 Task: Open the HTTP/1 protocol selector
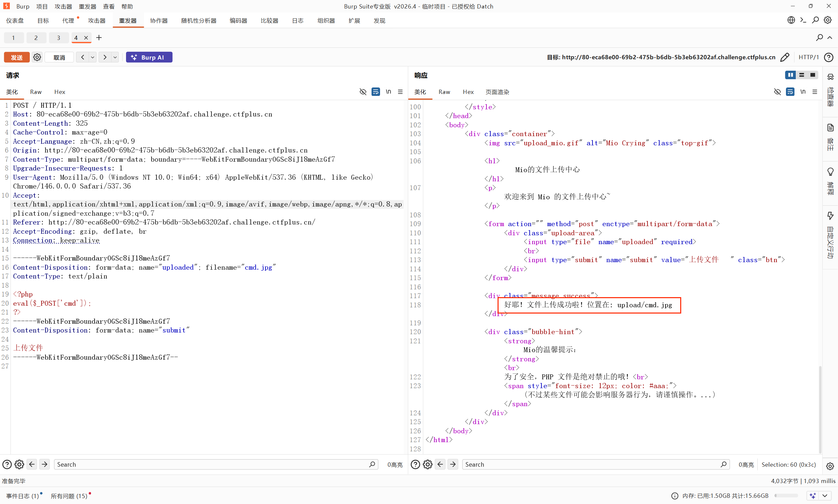[809, 57]
